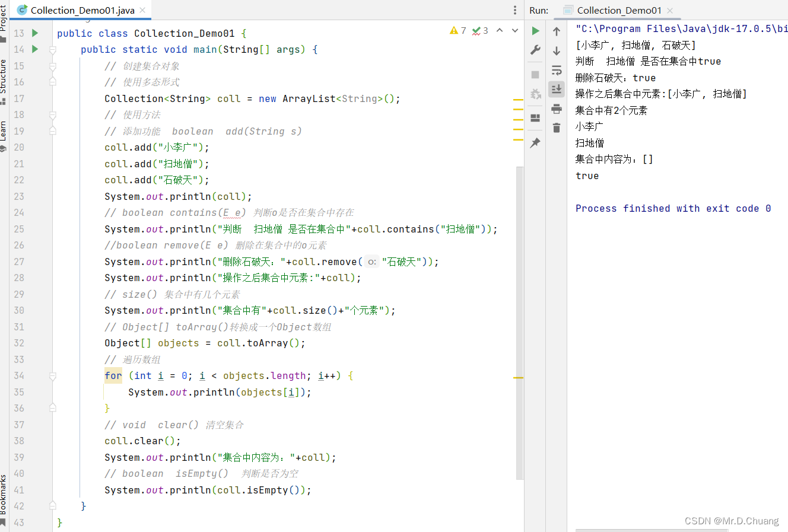The image size is (788, 532).
Task: Click the greyed-out Stop process square
Action: tap(535, 75)
